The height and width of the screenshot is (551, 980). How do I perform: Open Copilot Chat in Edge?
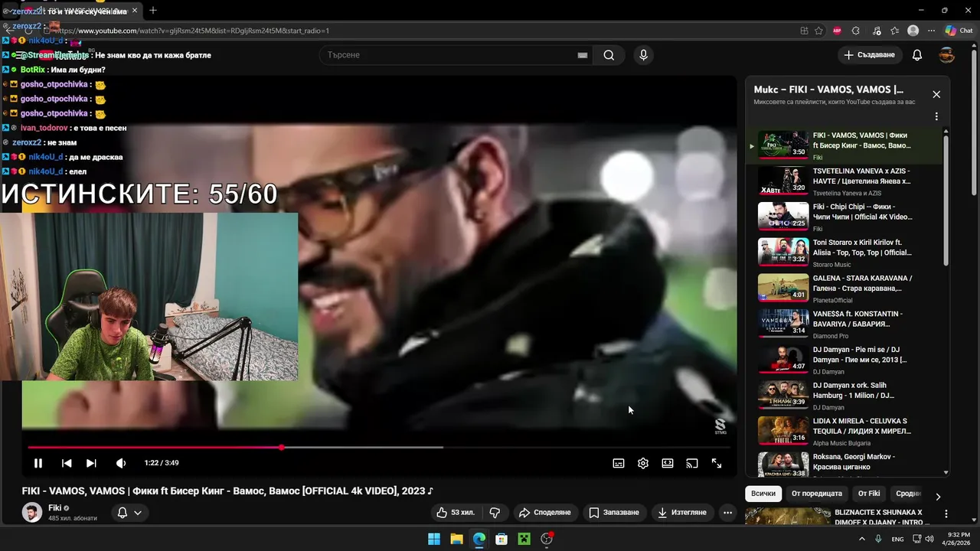pyautogui.click(x=959, y=31)
